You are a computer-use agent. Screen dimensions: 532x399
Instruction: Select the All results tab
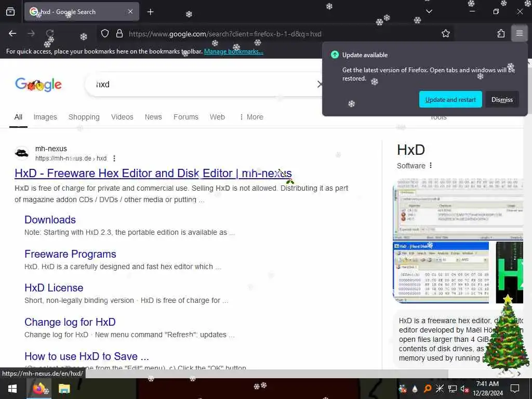coord(18,117)
